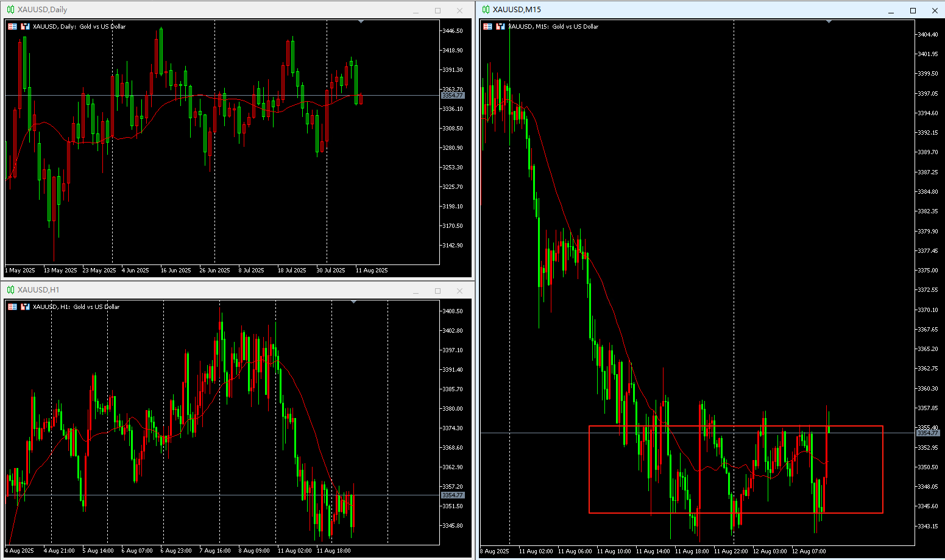Image resolution: width=945 pixels, height=560 pixels.
Task: Select the chart shift triangle on M15 chart
Action: click(829, 22)
